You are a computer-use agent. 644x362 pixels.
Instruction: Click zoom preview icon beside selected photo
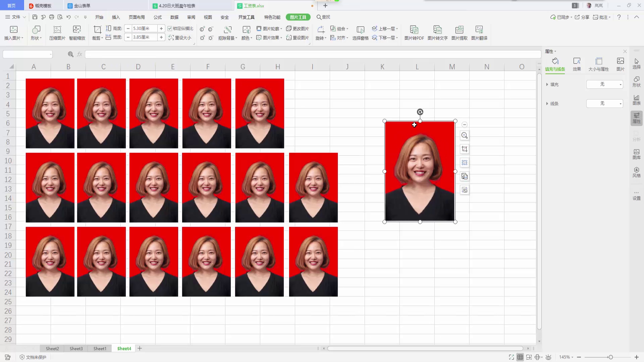[x=465, y=135]
